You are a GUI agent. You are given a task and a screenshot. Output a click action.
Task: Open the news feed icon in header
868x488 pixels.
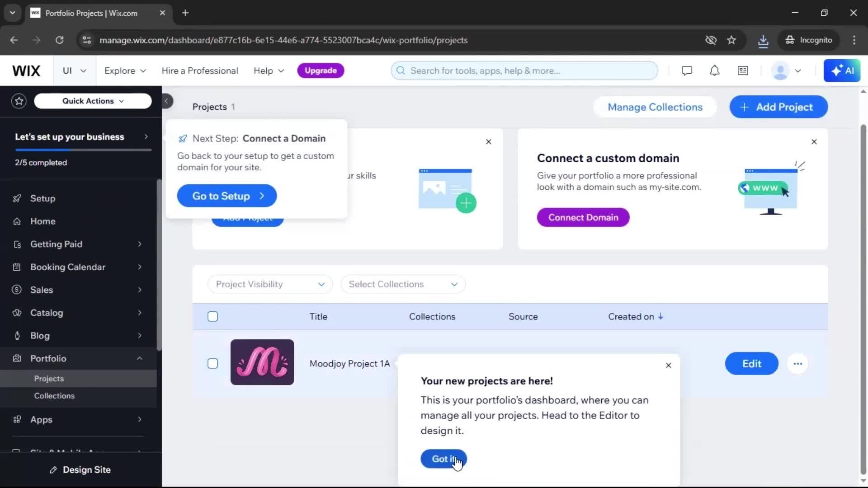pos(743,70)
